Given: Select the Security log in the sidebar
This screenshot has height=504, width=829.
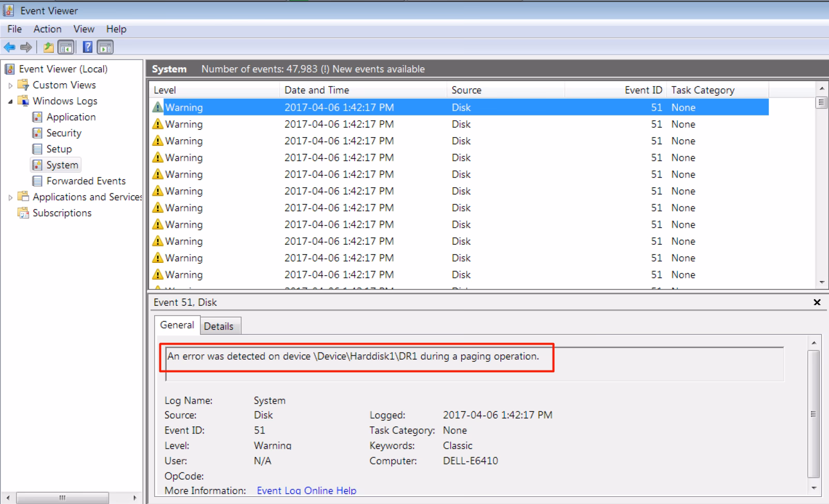Looking at the screenshot, I should (64, 133).
